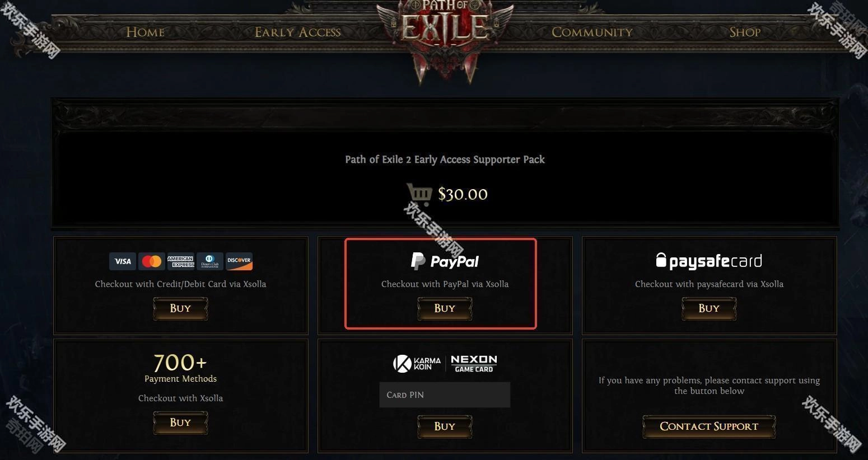Viewport: 868px width, 460px height.
Task: Click the Mastercard icon
Action: click(x=152, y=261)
